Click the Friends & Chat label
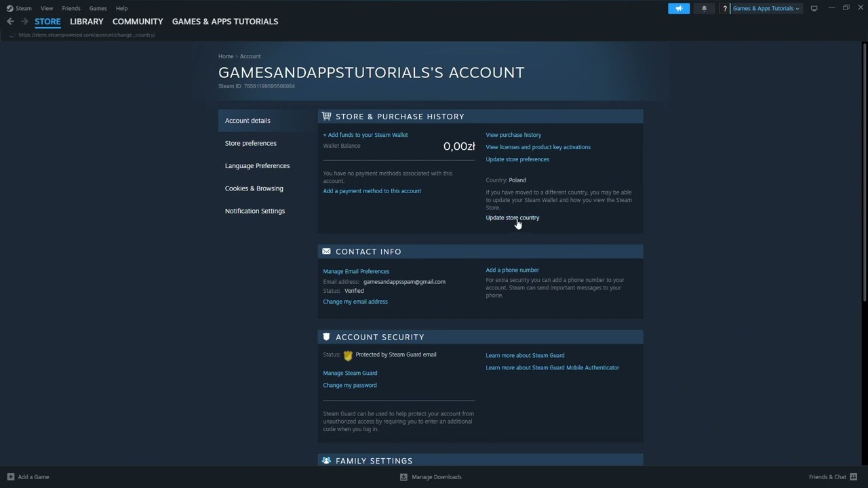 pos(827,477)
